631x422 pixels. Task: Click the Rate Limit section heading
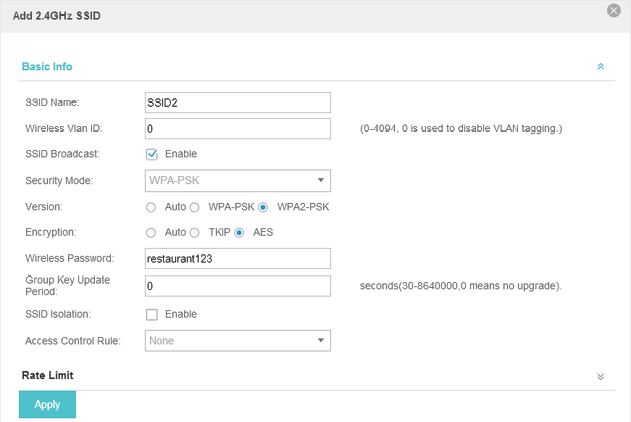point(47,375)
